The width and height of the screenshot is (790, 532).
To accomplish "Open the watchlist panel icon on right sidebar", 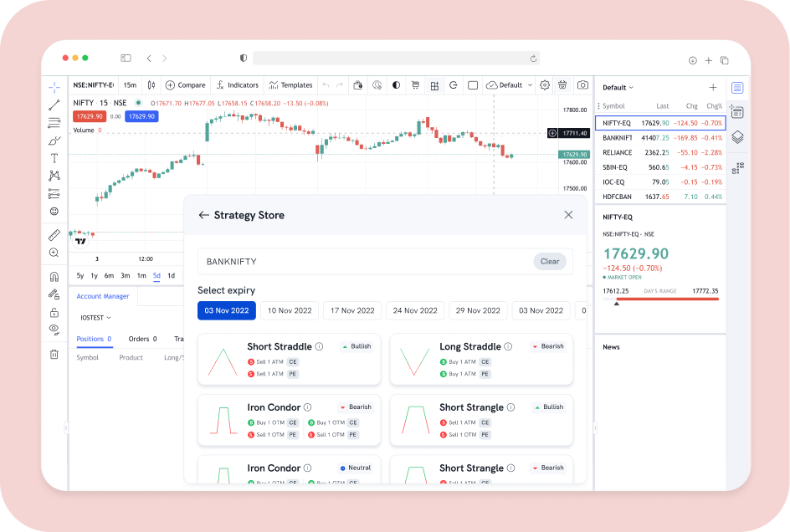I will (x=737, y=88).
